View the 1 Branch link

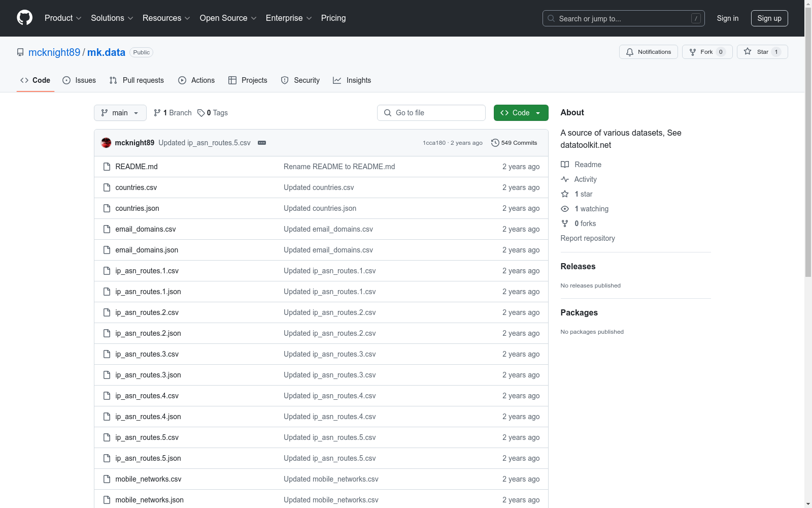pos(173,113)
